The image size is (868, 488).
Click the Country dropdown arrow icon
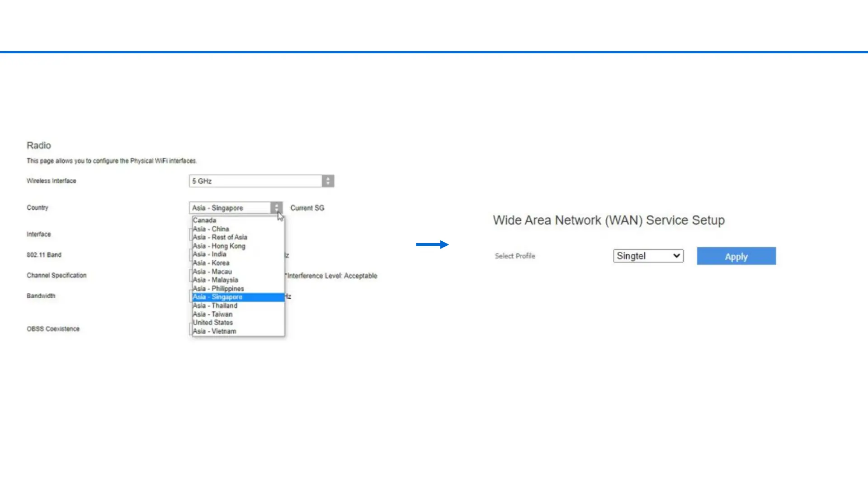click(x=276, y=208)
